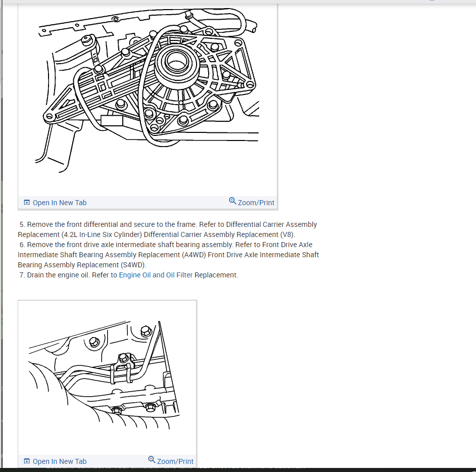Select the Zoom/Print magnifier icon under the differential image
This screenshot has height=472, width=476.
point(232,200)
